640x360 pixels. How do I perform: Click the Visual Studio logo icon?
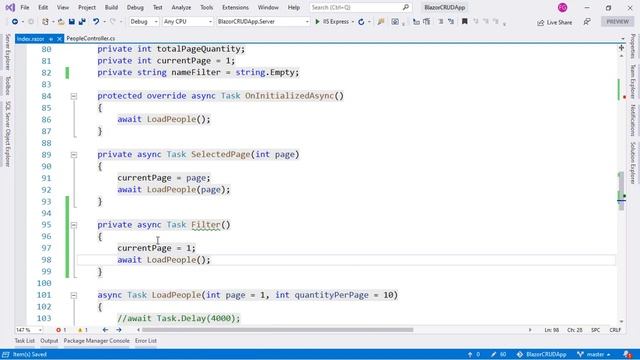coord(10,7)
